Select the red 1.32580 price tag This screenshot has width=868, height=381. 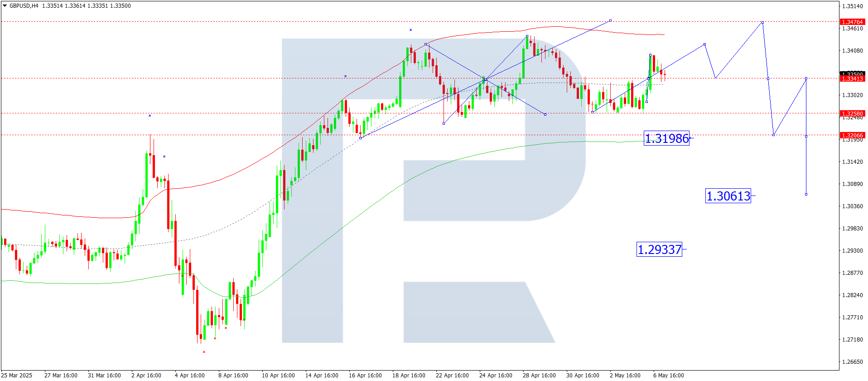click(852, 113)
